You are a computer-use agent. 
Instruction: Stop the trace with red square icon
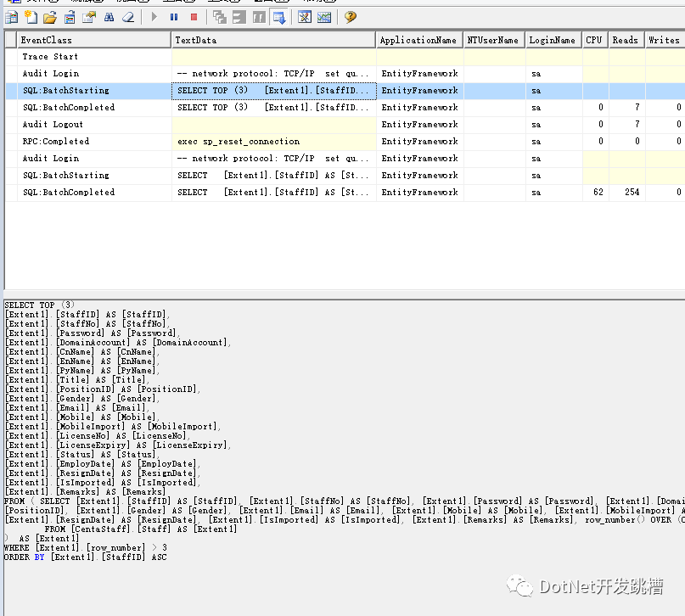pyautogui.click(x=194, y=18)
